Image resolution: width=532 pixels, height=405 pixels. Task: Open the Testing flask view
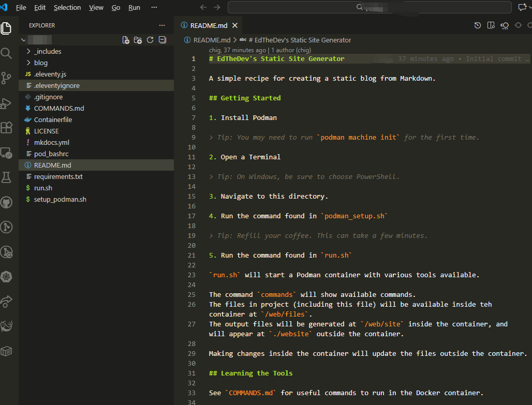pos(6,177)
